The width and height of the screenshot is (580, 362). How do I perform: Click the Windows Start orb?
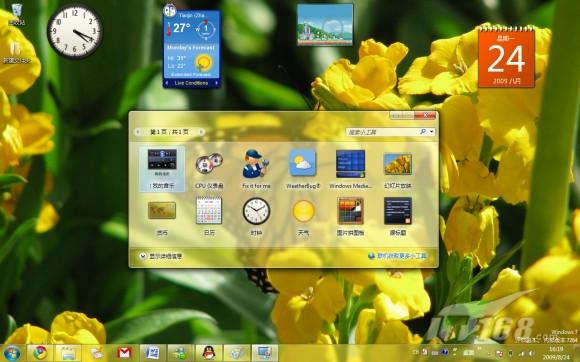click(x=12, y=353)
